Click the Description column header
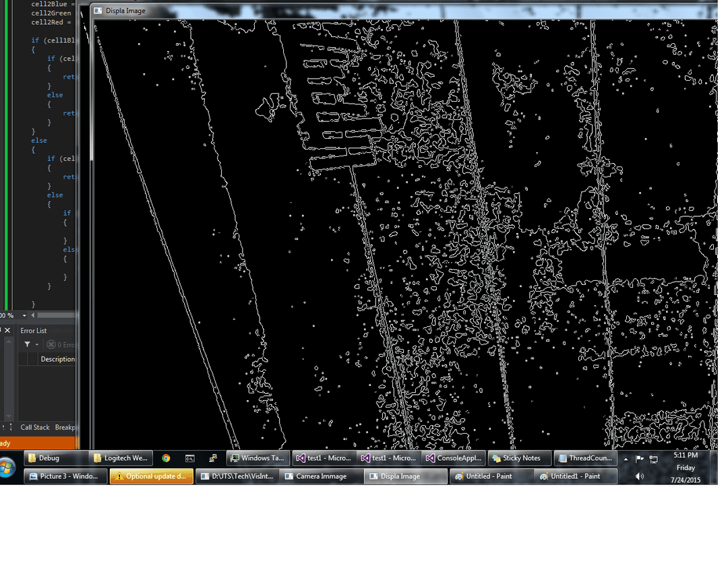The width and height of the screenshot is (728, 582). pyautogui.click(x=57, y=359)
